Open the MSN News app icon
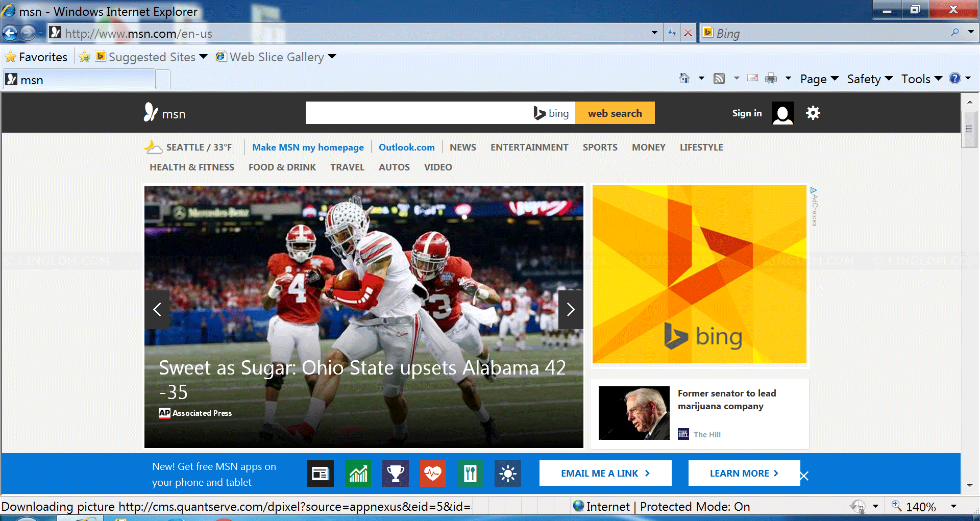 click(x=321, y=474)
